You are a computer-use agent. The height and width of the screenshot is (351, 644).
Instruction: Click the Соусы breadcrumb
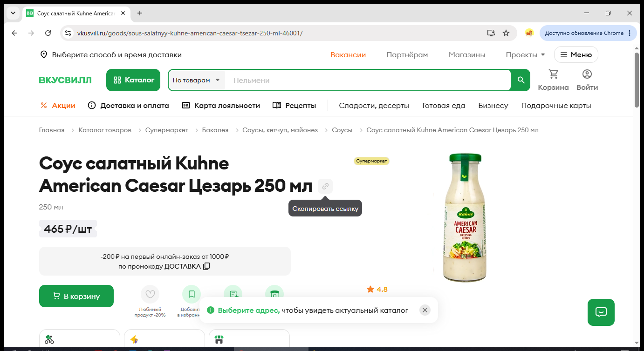coord(342,130)
